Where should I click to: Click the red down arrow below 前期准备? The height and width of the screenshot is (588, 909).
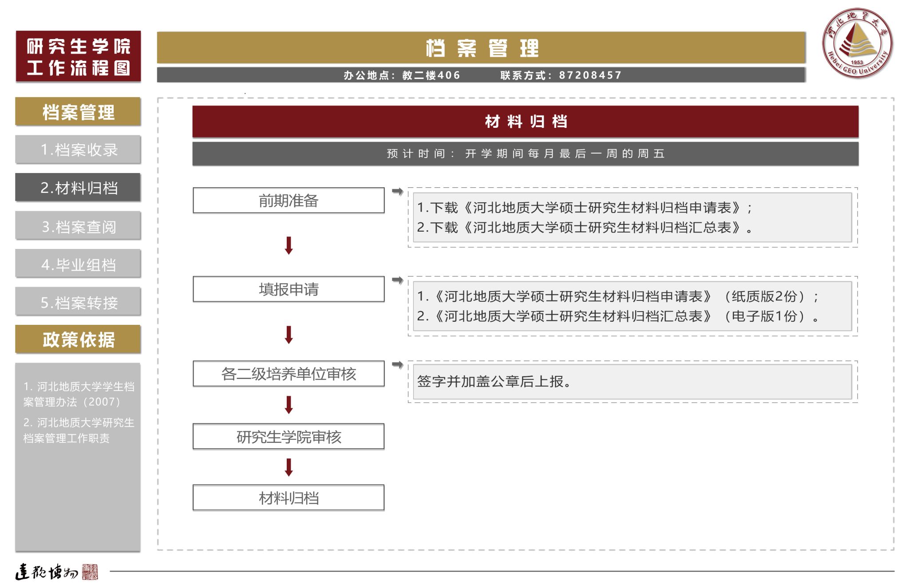tap(289, 245)
